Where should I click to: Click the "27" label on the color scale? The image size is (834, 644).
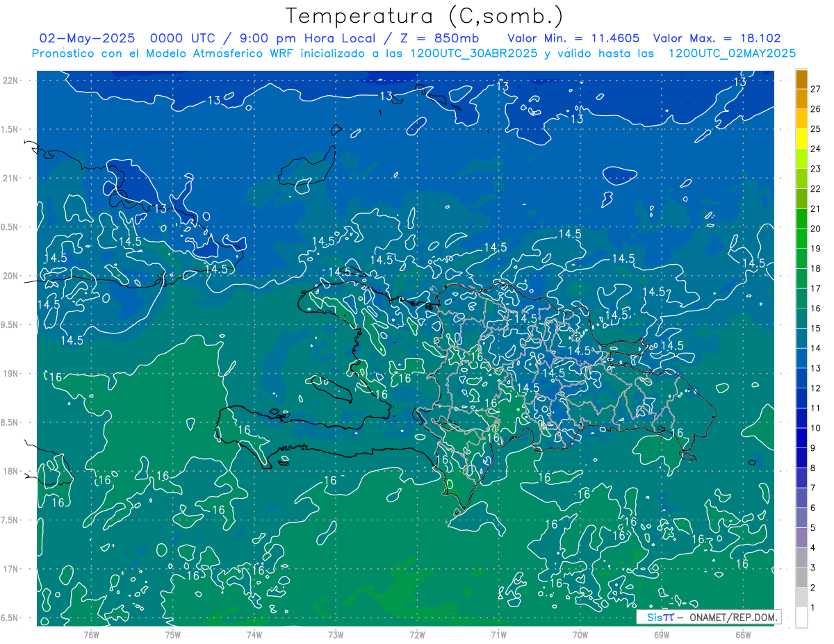816,89
